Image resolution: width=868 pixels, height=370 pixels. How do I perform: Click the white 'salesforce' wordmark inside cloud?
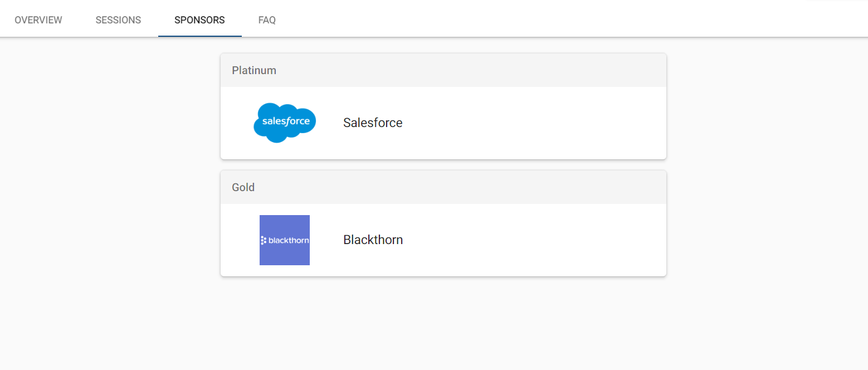tap(286, 121)
